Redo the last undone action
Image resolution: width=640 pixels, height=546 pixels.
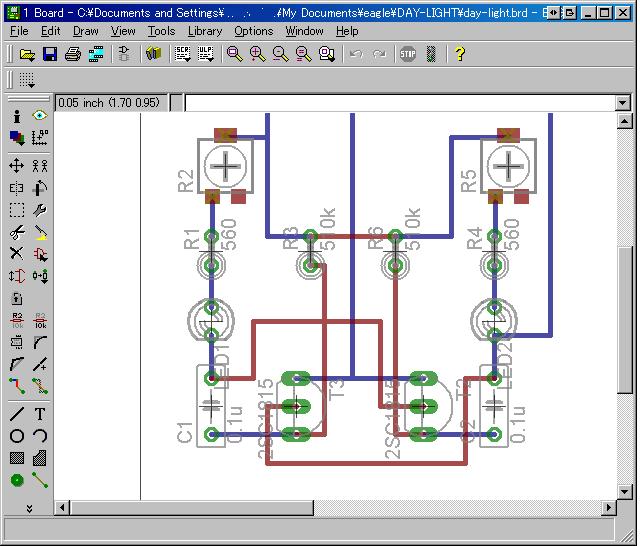379,54
